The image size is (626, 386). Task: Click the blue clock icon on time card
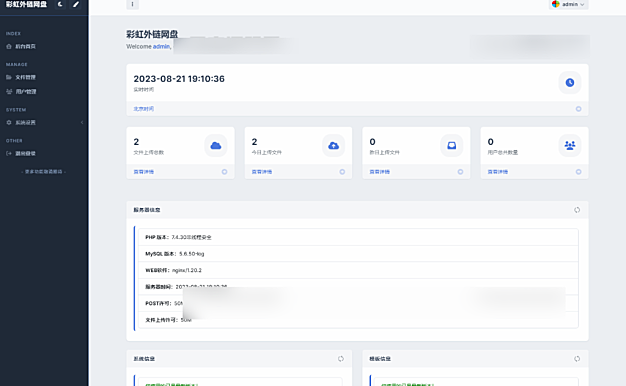(570, 83)
